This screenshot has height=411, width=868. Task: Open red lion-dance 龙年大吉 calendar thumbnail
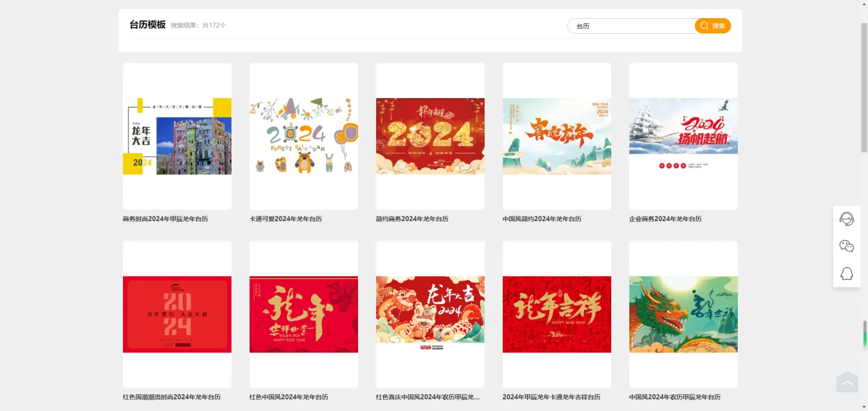click(430, 315)
